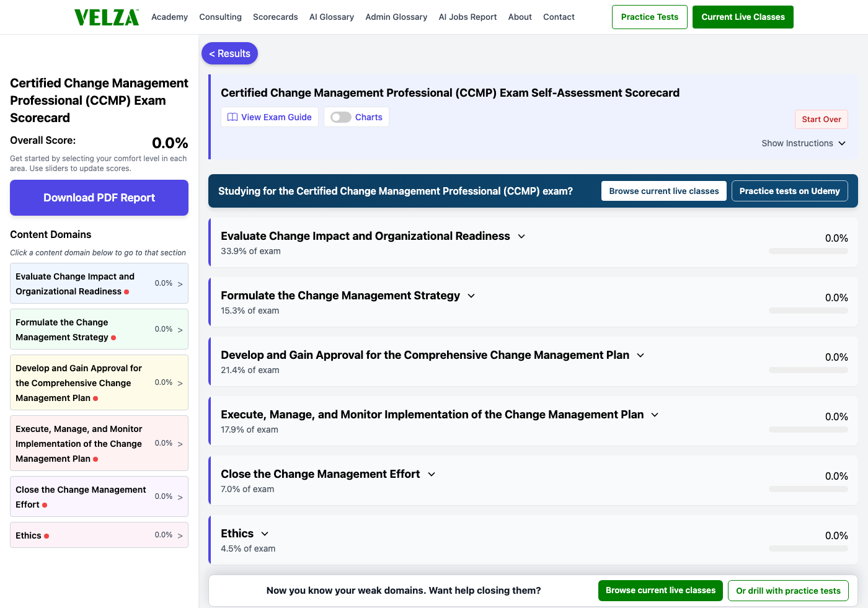The width and height of the screenshot is (868, 608).
Task: Click Or drill with practice tests button
Action: click(x=788, y=591)
